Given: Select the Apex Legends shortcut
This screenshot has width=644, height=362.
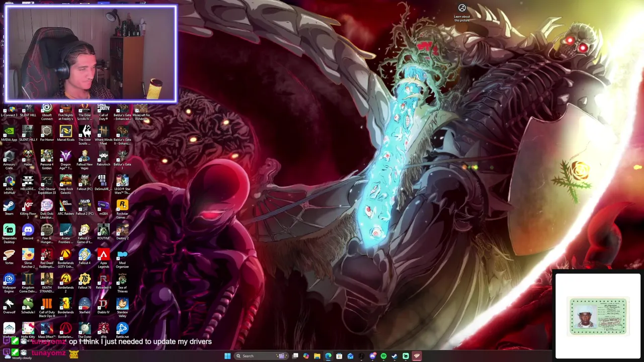Looking at the screenshot, I should (x=103, y=259).
